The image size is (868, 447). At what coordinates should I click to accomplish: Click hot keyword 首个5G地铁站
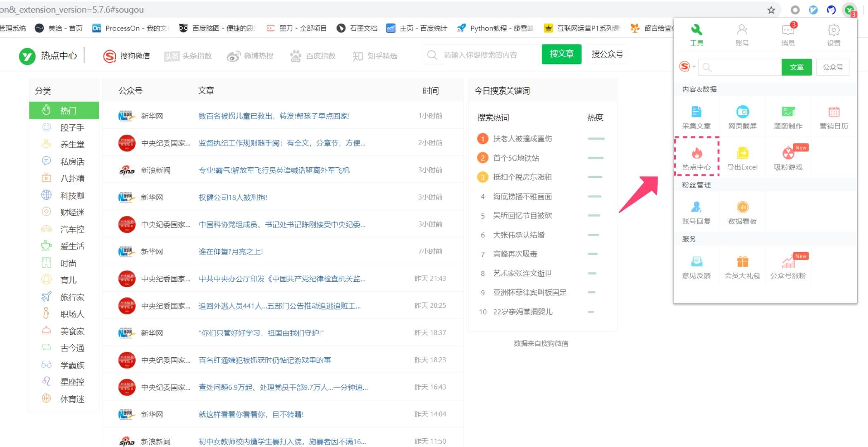click(x=516, y=158)
